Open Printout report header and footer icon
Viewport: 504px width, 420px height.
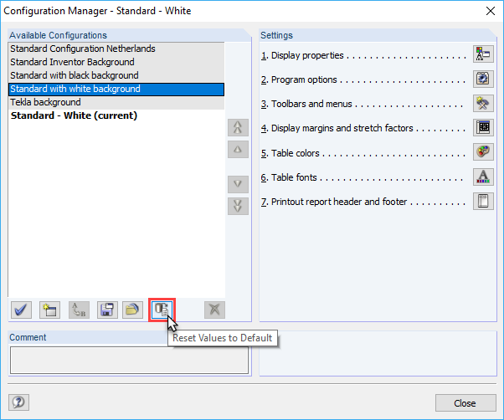[x=483, y=201]
